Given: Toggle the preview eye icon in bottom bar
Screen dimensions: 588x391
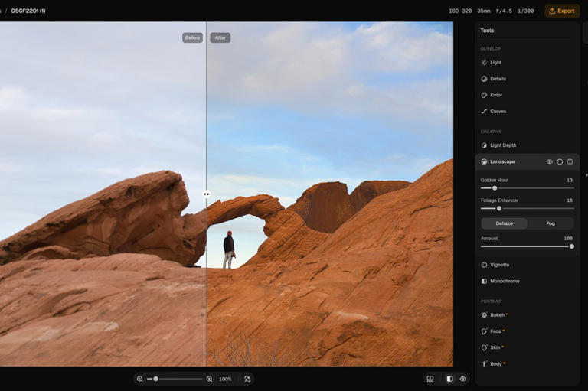Looking at the screenshot, I should tap(462, 379).
